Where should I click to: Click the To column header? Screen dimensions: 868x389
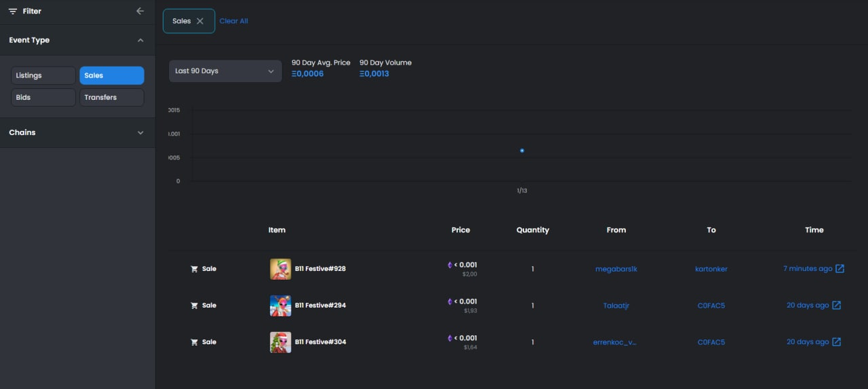(711, 230)
